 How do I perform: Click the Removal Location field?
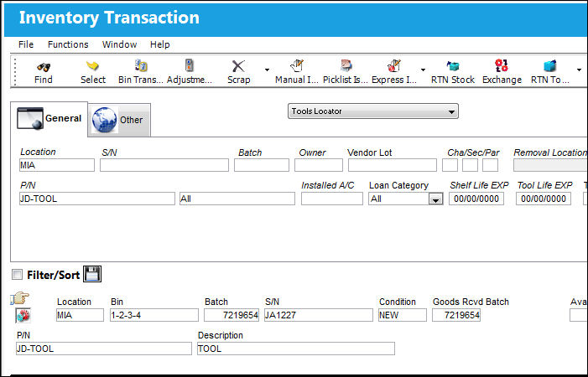[550, 165]
